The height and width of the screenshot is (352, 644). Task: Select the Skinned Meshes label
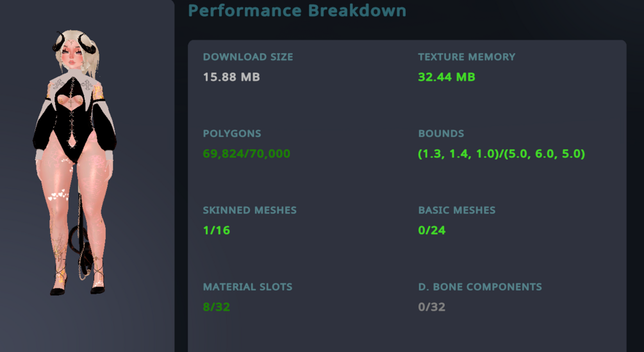click(x=250, y=210)
